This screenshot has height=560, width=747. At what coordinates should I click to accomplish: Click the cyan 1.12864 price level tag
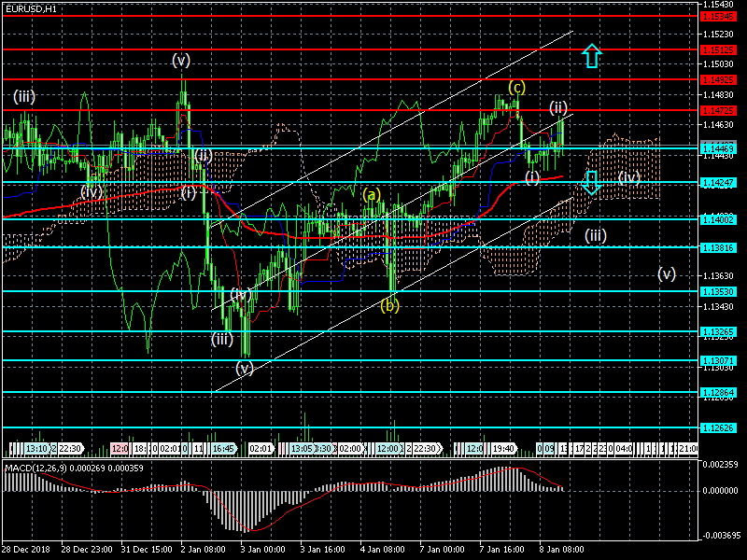pyautogui.click(x=718, y=392)
